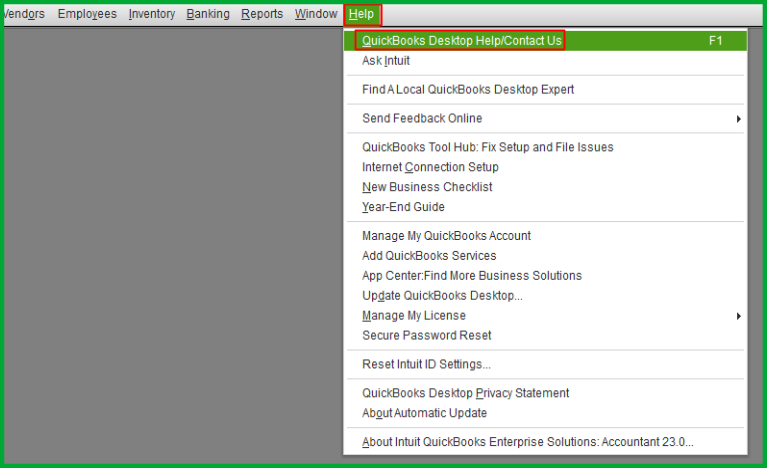Open the Inventory menu

click(152, 14)
